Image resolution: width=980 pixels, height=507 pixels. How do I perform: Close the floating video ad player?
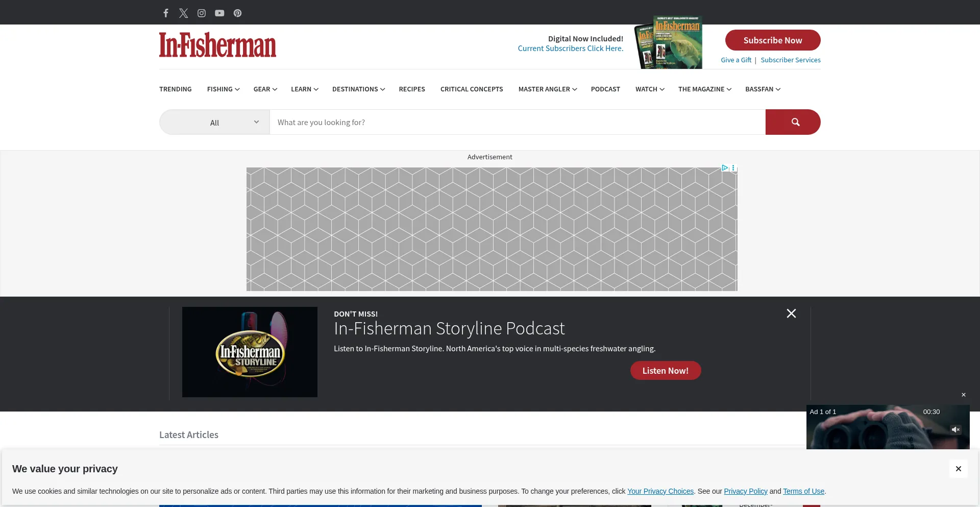963,395
